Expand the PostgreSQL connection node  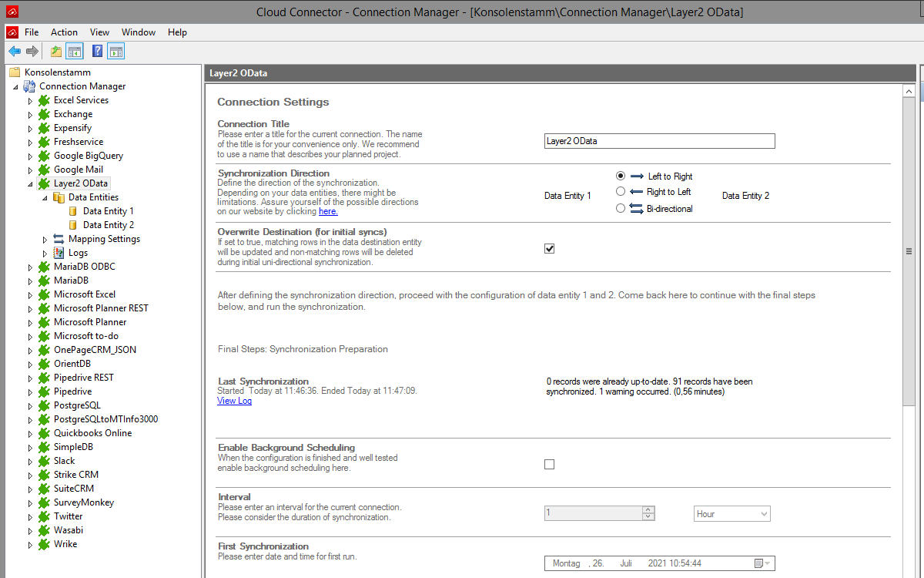(31, 406)
